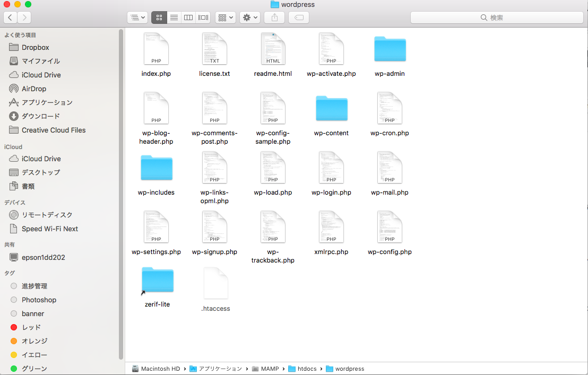Select the xmlrpc.php file
Viewport: 588px width, 375px height.
tap(331, 226)
